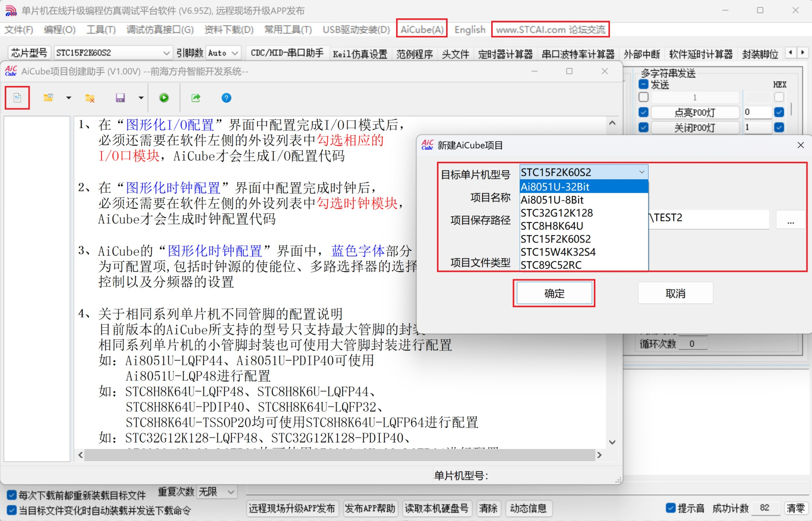Expand the 芯片型号 STC15F2K60S2 dropdown

(x=166, y=53)
